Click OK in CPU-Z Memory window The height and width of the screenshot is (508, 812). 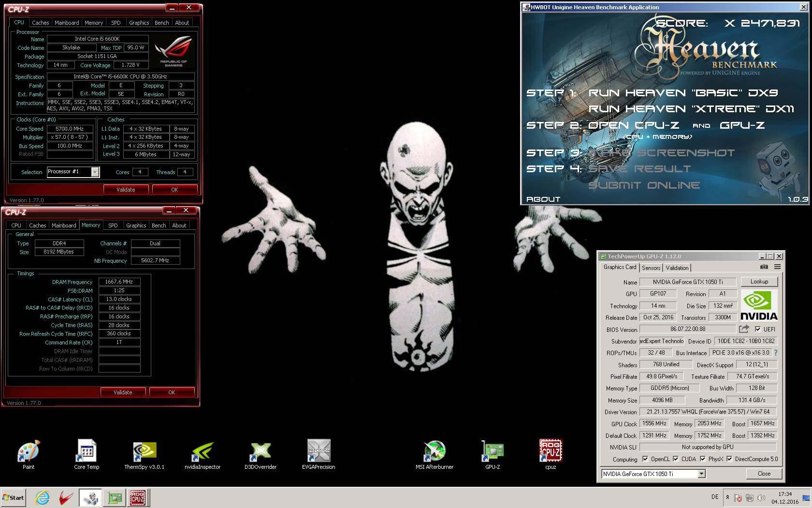click(x=172, y=392)
